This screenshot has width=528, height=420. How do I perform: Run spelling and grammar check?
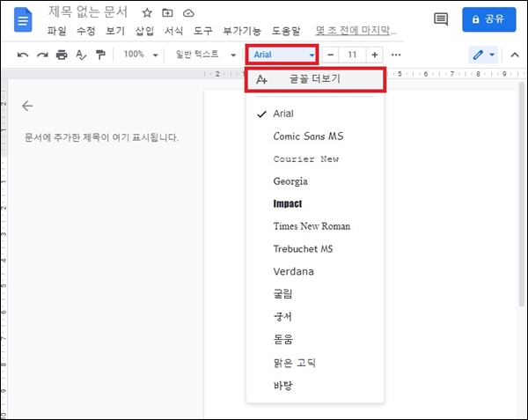pyautogui.click(x=81, y=55)
